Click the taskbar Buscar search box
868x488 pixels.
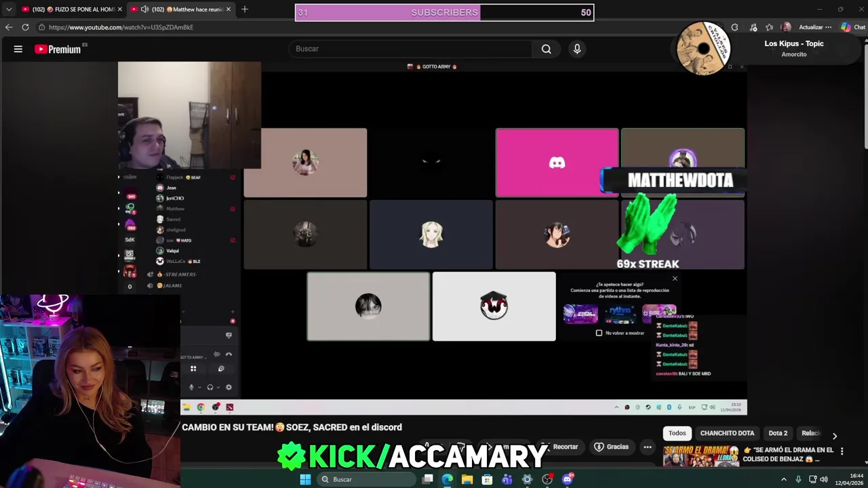(x=366, y=479)
